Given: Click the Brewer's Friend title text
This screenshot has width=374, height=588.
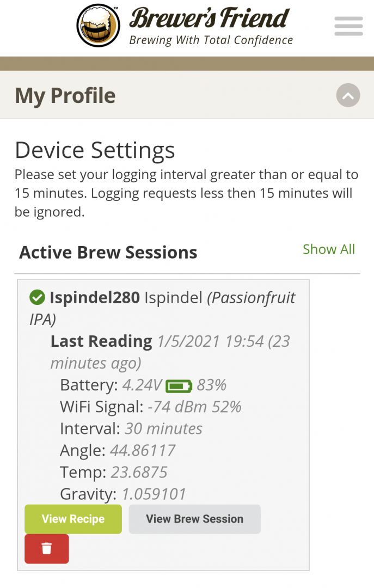Looking at the screenshot, I should pyautogui.click(x=210, y=19).
